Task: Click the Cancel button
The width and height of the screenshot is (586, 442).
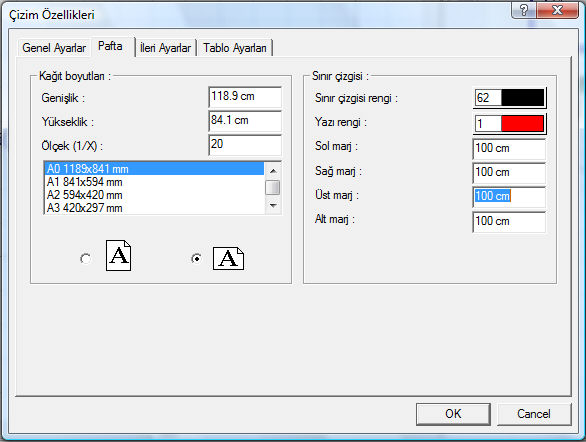Action: pyautogui.click(x=534, y=414)
